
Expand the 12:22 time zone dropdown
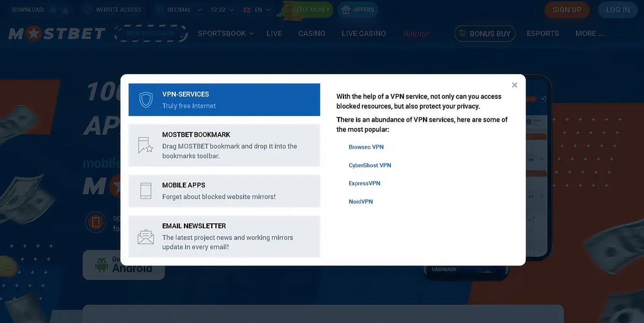point(222,10)
